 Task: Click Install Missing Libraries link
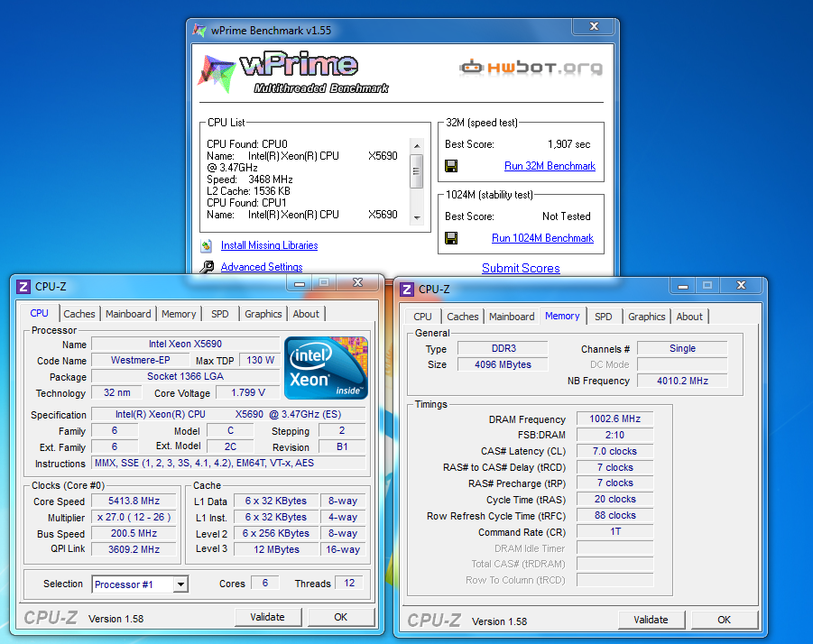click(x=269, y=245)
